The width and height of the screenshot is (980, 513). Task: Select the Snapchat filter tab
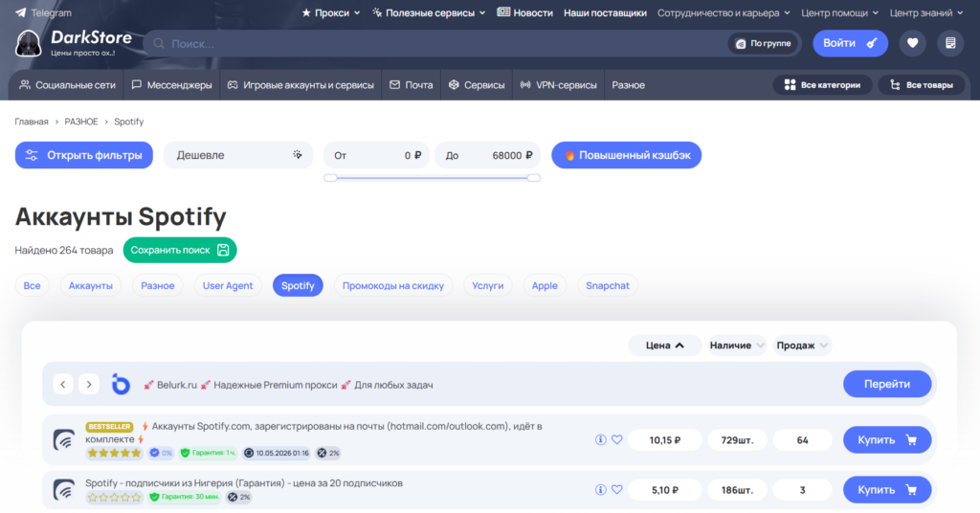pos(608,285)
